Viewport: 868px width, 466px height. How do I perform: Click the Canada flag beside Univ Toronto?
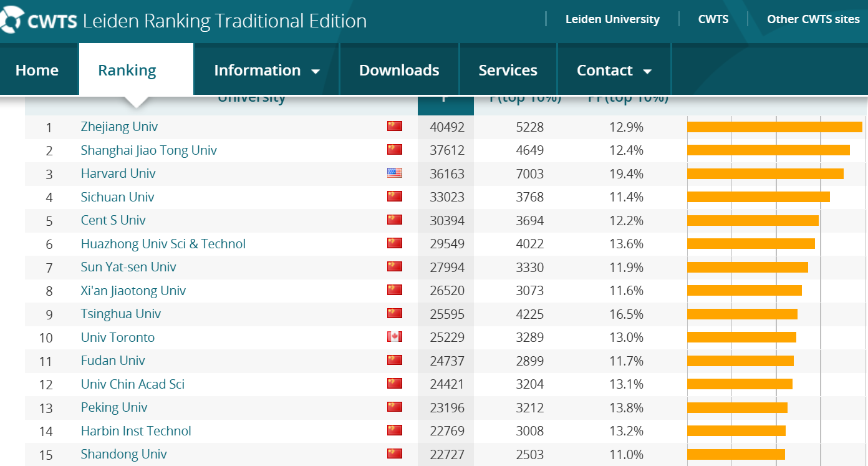pos(394,337)
